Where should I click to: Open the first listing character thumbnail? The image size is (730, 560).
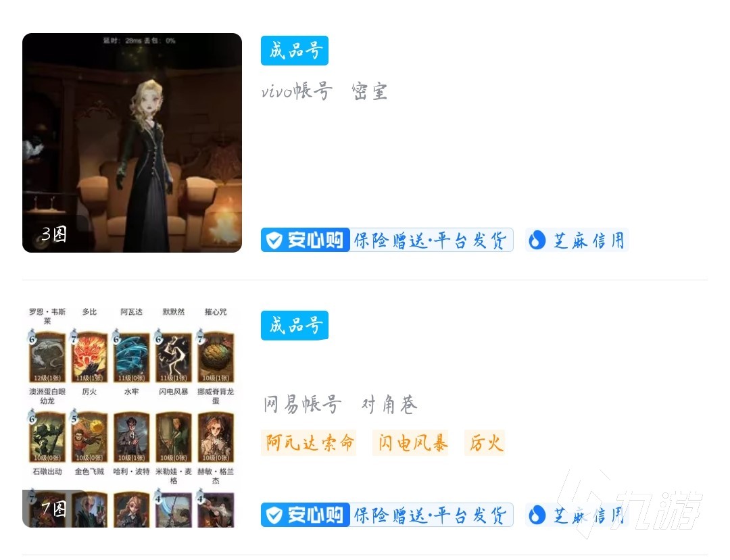[x=132, y=143]
